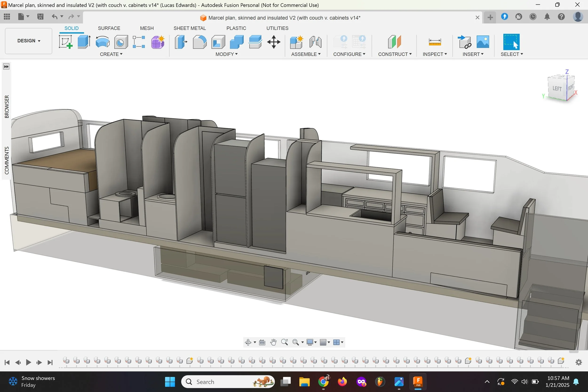Expand the CREATE menu
Image resolution: width=588 pixels, height=392 pixels.
[111, 54]
